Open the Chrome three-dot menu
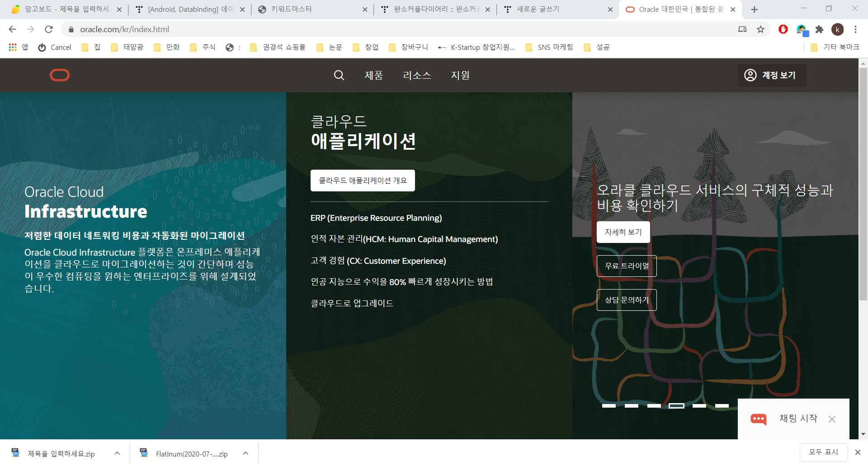This screenshot has height=466, width=868. [x=855, y=29]
